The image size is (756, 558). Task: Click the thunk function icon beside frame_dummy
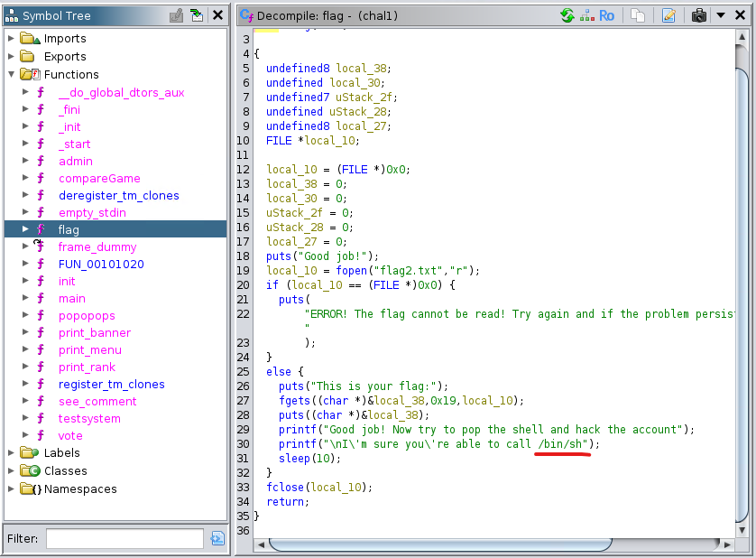(x=39, y=246)
